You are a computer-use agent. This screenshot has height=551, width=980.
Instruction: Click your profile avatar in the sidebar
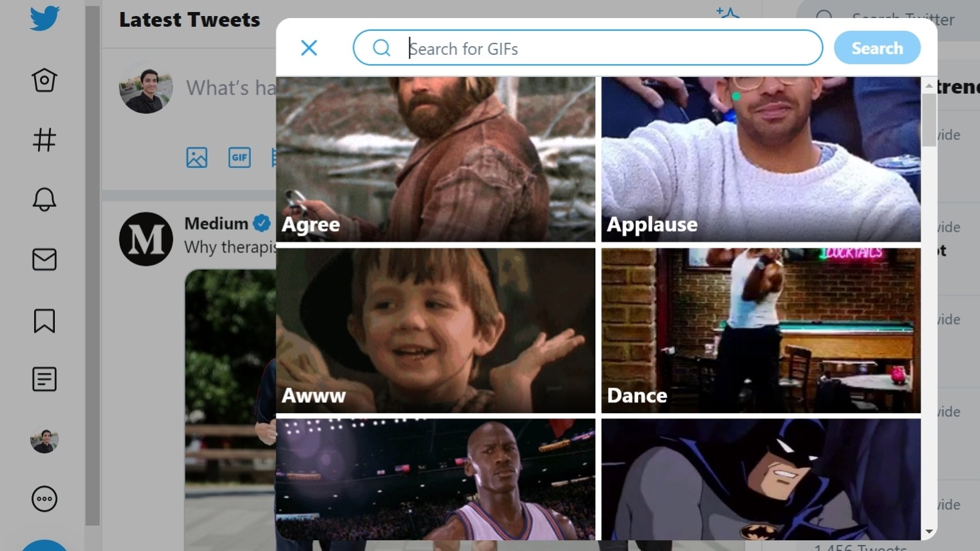tap(43, 440)
